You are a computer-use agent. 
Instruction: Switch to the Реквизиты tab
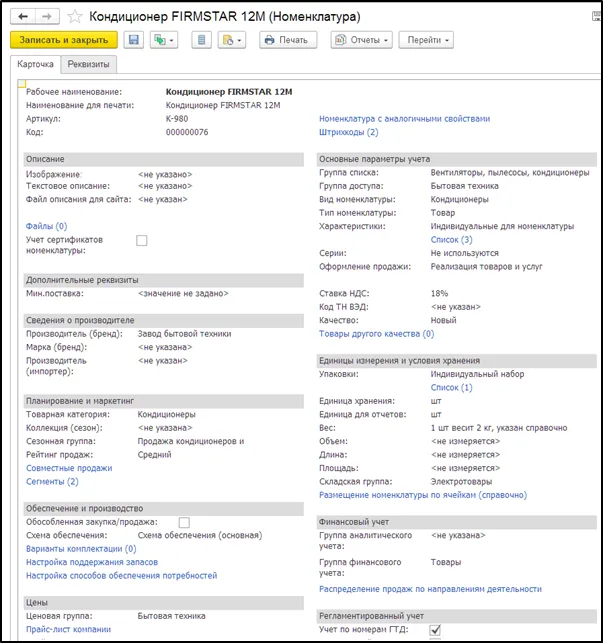point(88,65)
